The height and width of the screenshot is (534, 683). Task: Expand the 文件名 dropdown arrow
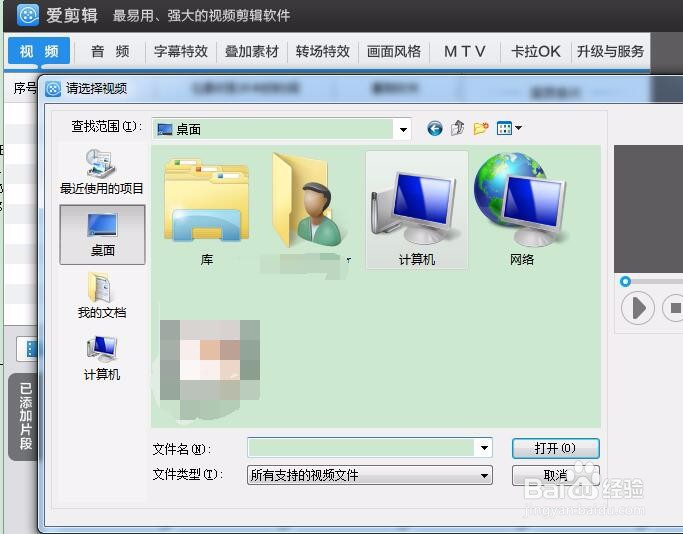[484, 448]
